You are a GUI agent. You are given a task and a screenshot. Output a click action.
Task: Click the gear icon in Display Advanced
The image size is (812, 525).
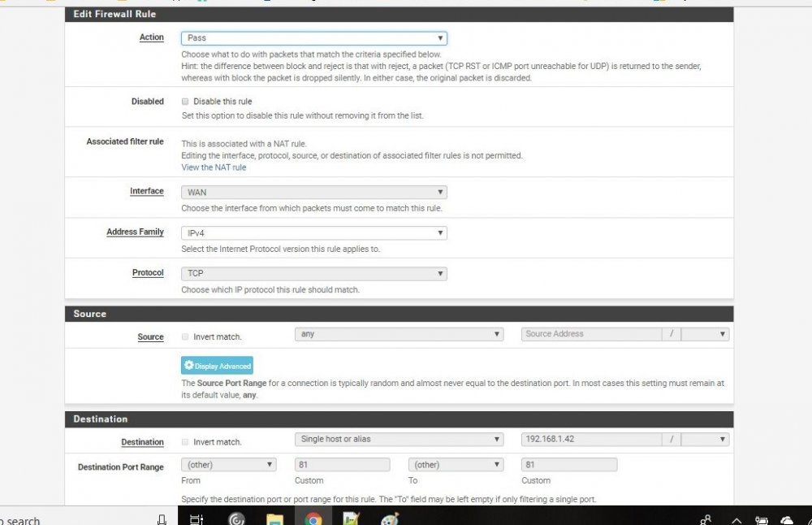pyautogui.click(x=189, y=365)
